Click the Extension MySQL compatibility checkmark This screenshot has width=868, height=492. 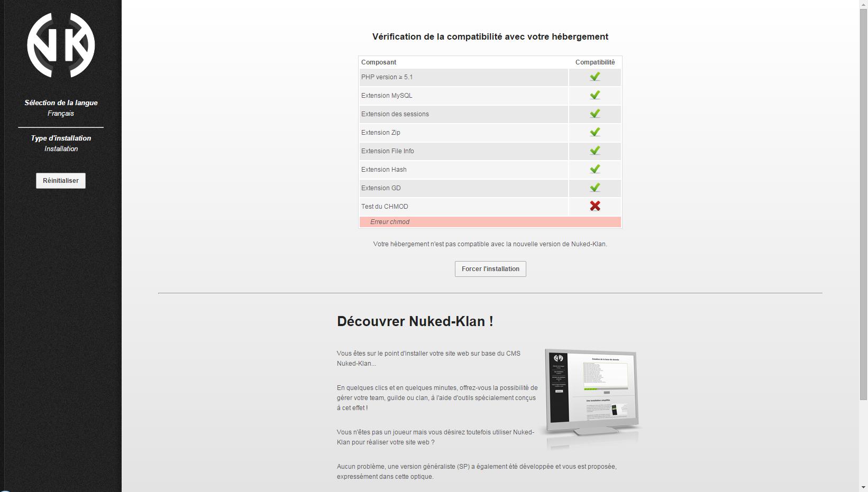(595, 96)
